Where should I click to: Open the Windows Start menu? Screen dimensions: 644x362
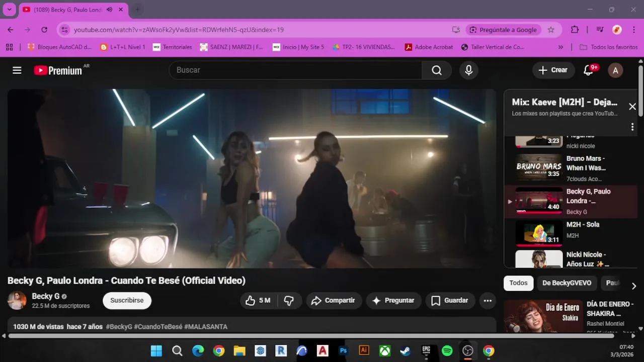pos(156,351)
